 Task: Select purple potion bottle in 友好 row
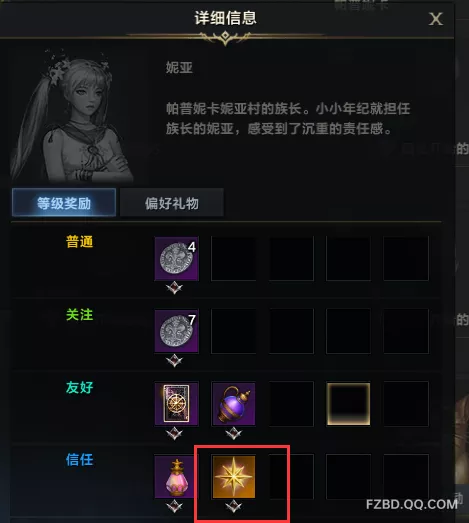[233, 404]
